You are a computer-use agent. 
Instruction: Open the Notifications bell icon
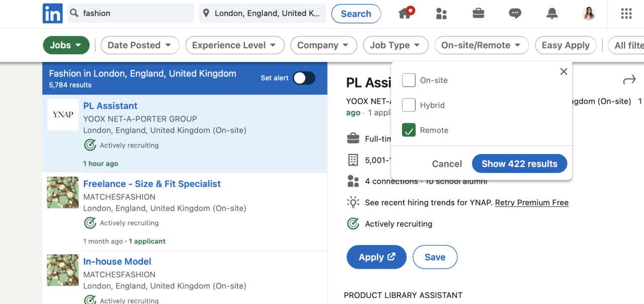pyautogui.click(x=552, y=14)
